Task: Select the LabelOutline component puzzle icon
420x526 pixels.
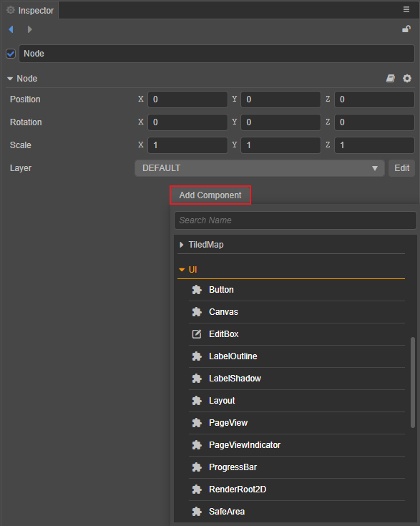Action: (197, 356)
